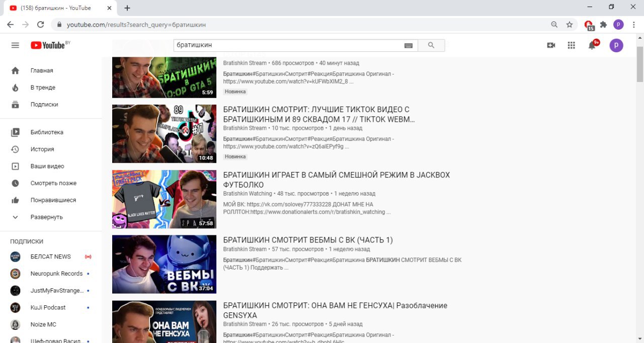Open Neuropunk Records subscription
The width and height of the screenshot is (644, 343).
pyautogui.click(x=51, y=274)
